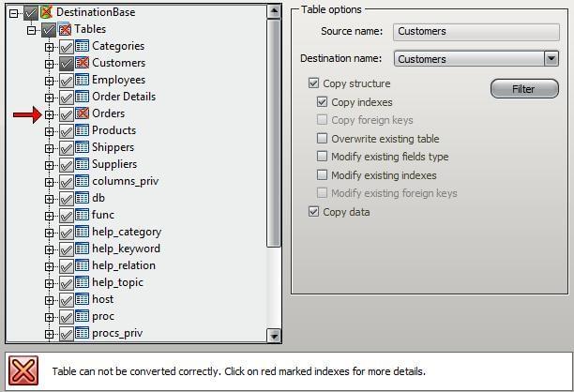574x392 pixels.
Task: Click the Order Details table icon
Action: (x=82, y=97)
